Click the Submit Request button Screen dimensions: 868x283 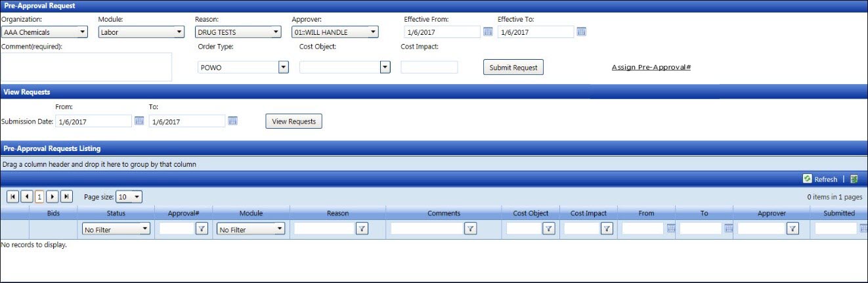tap(513, 67)
